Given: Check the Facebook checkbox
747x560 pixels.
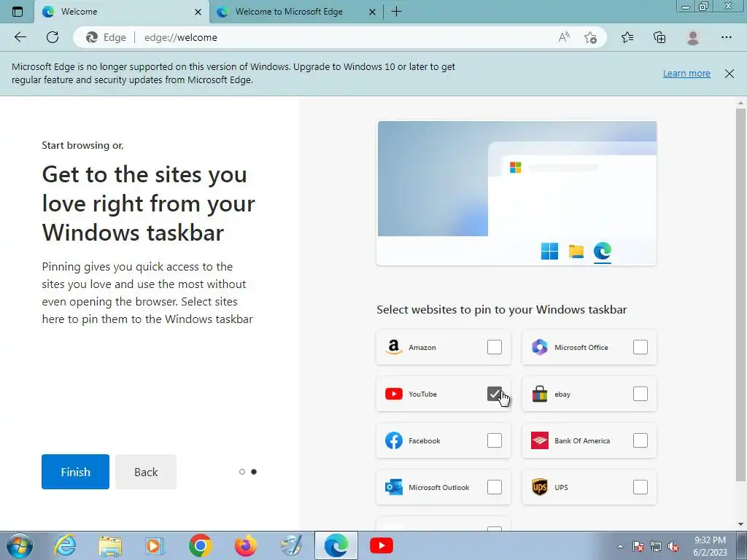Looking at the screenshot, I should pyautogui.click(x=495, y=440).
